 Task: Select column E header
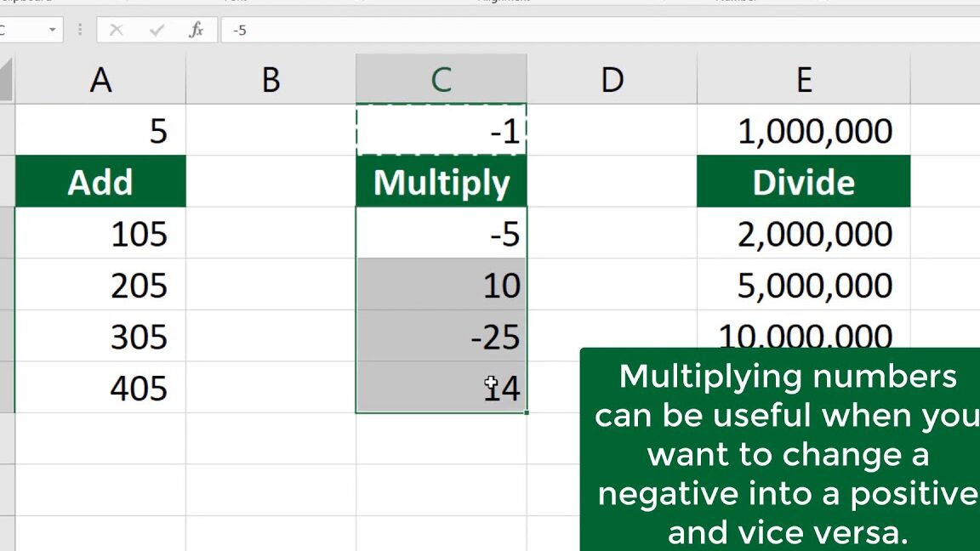point(804,79)
